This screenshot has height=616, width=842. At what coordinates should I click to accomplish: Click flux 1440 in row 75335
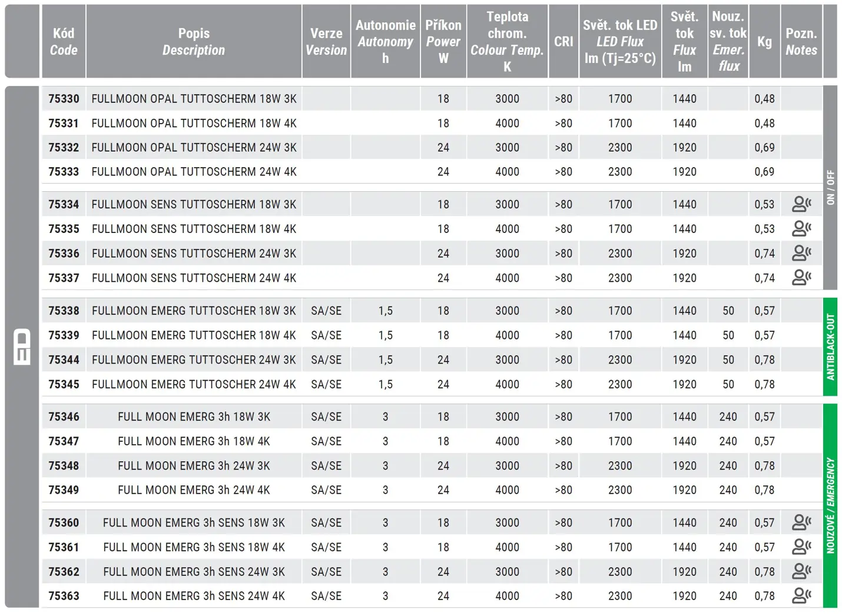[x=684, y=228]
